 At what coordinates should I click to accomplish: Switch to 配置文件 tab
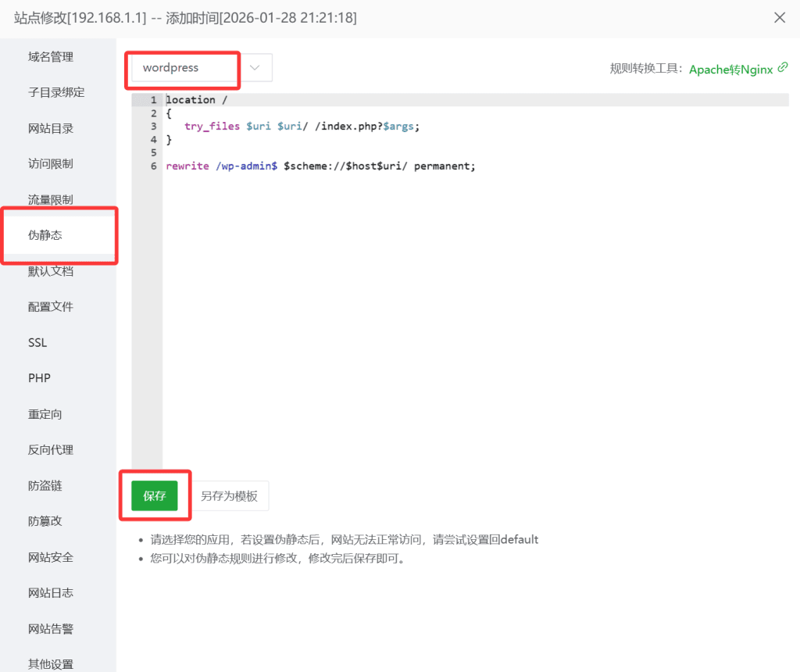click(x=51, y=307)
